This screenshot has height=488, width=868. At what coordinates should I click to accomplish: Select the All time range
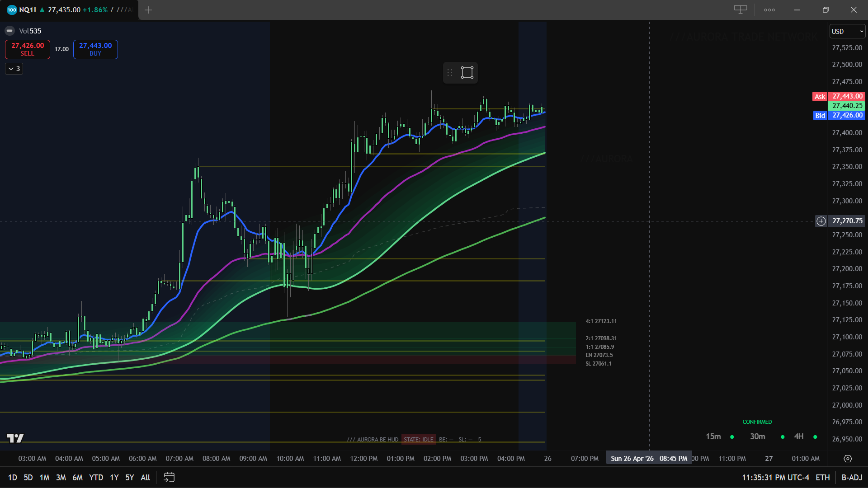[146, 477]
